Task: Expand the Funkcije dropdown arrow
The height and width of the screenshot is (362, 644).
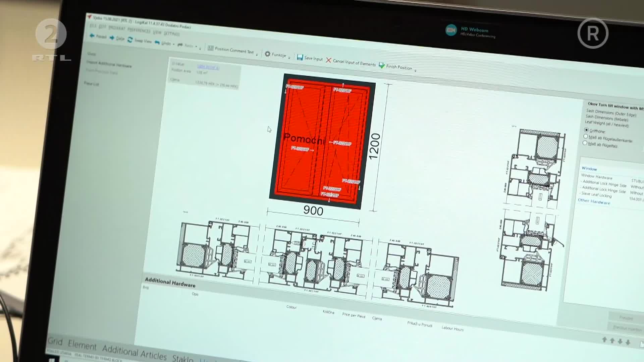Action: 289,58
